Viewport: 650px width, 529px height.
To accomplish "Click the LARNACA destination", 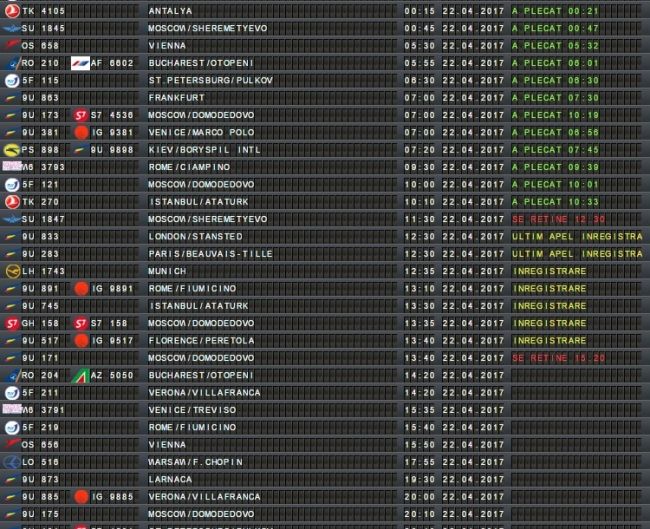I will [170, 480].
